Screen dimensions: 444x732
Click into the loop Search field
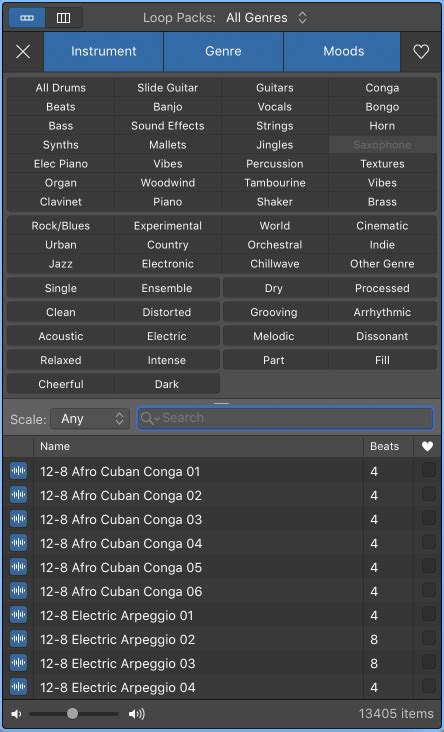point(285,418)
